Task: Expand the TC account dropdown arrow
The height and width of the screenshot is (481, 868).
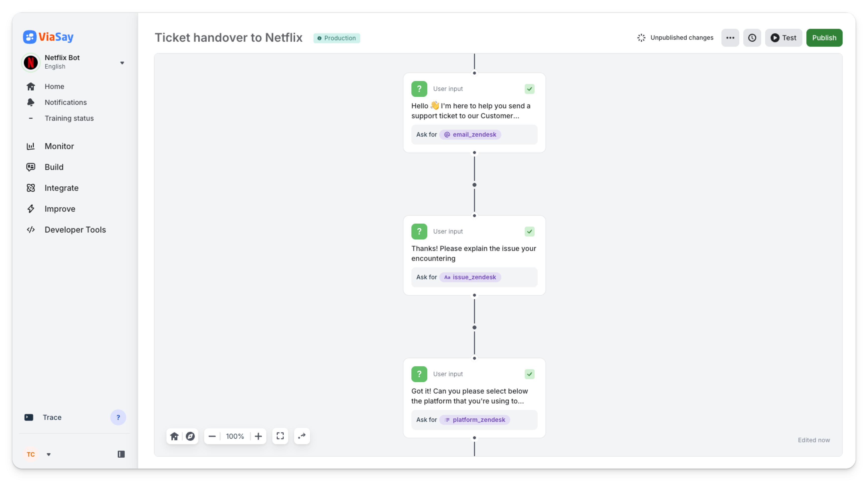Action: (48, 454)
